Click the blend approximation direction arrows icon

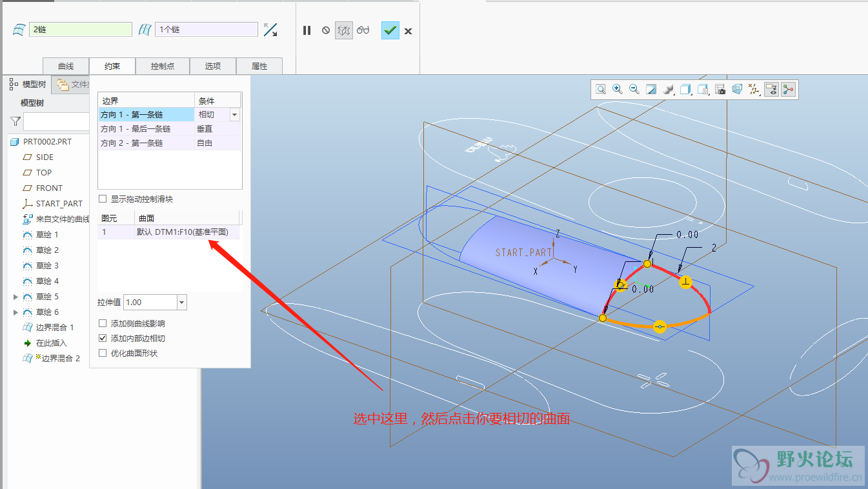point(270,30)
